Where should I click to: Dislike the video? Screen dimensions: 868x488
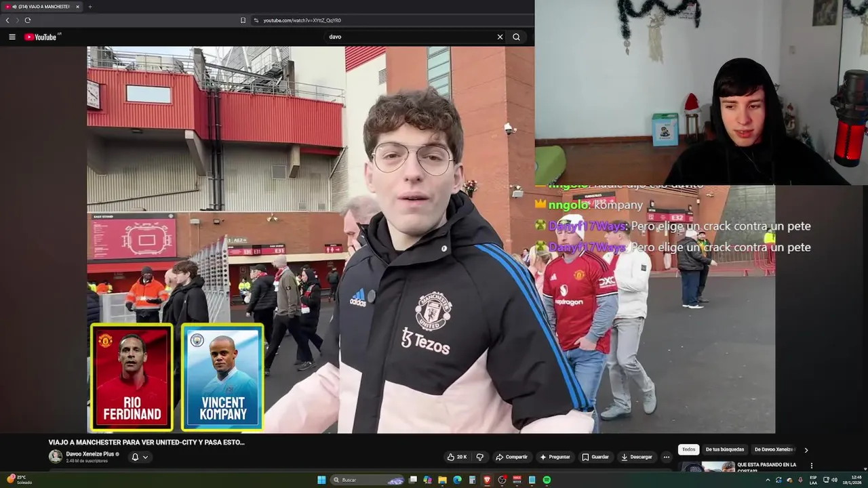480,457
